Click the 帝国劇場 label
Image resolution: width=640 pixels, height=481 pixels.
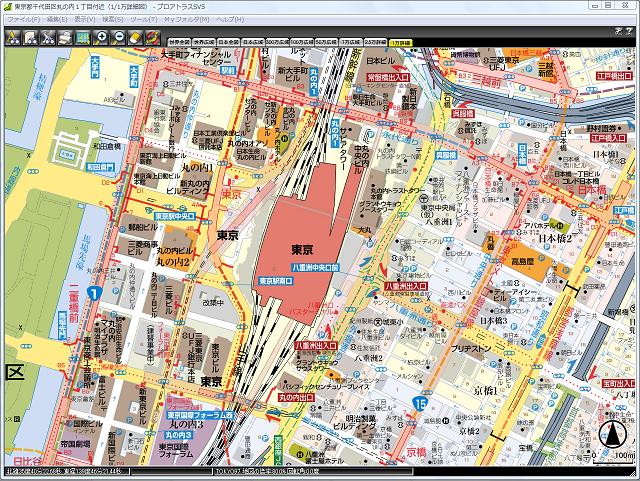tap(76, 444)
